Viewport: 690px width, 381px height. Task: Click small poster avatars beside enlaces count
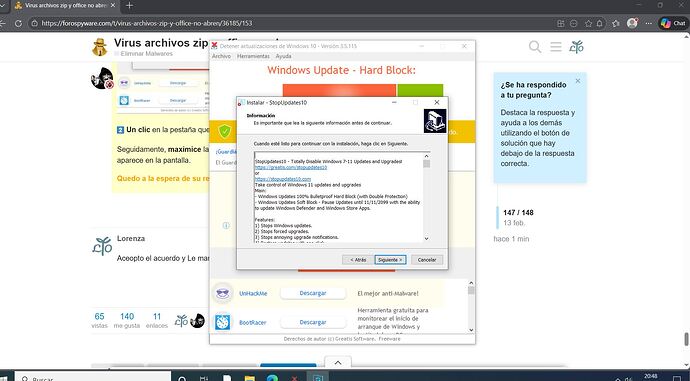tap(190, 321)
